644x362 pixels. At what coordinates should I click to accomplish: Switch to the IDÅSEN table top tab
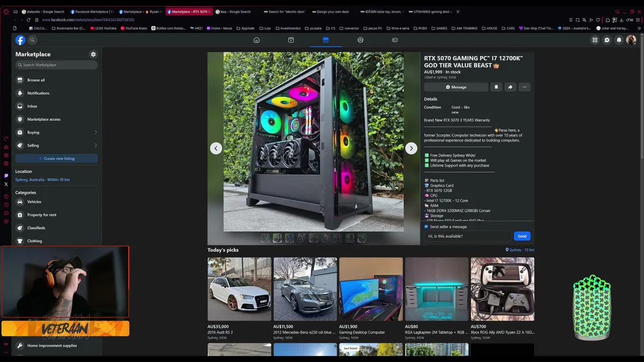pos(381,12)
